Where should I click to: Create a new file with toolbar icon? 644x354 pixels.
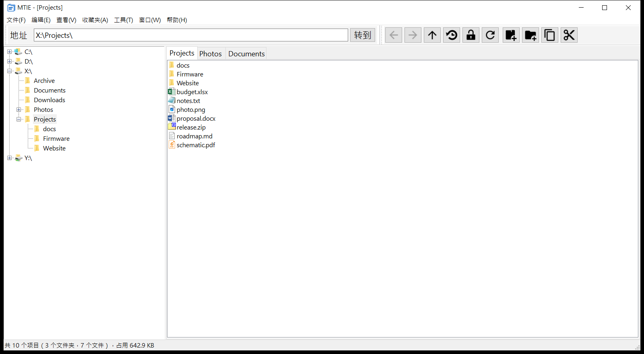511,35
